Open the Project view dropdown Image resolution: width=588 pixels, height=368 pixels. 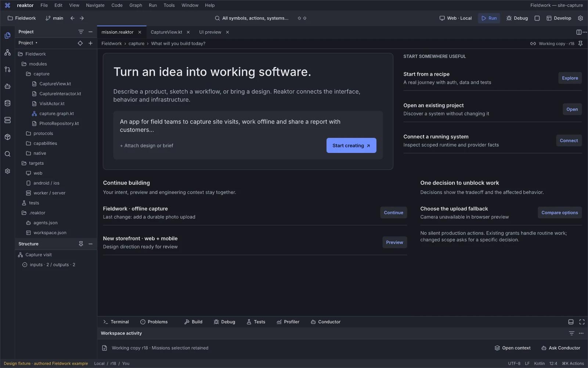(x=28, y=43)
